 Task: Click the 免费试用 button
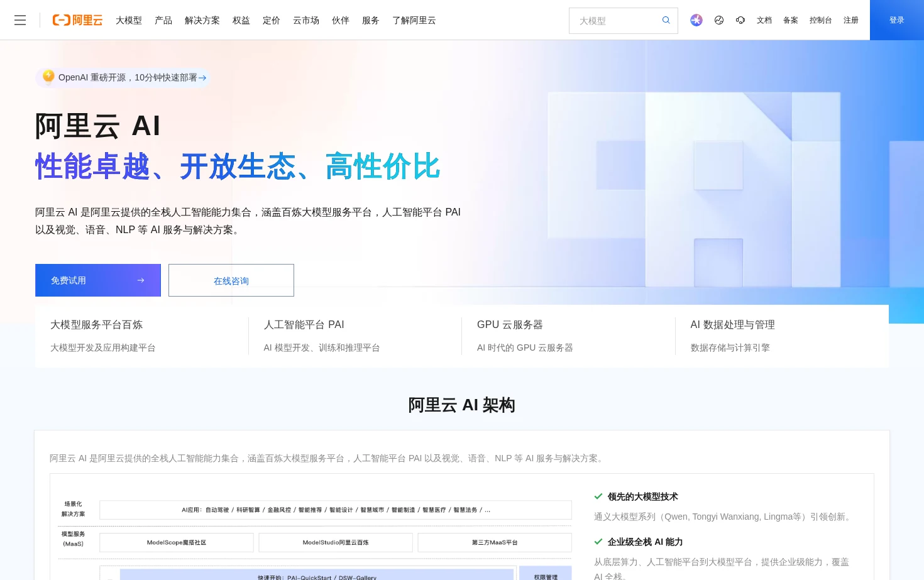(x=98, y=280)
